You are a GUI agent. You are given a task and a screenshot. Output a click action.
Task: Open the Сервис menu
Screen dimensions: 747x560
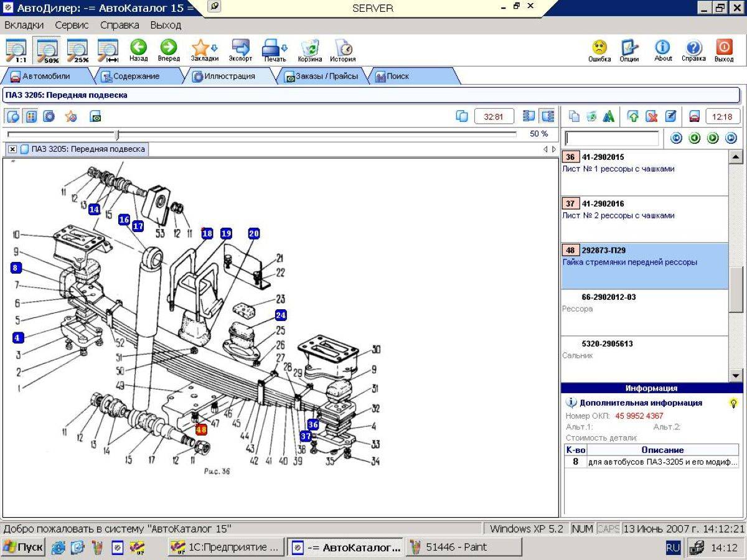[x=72, y=26]
